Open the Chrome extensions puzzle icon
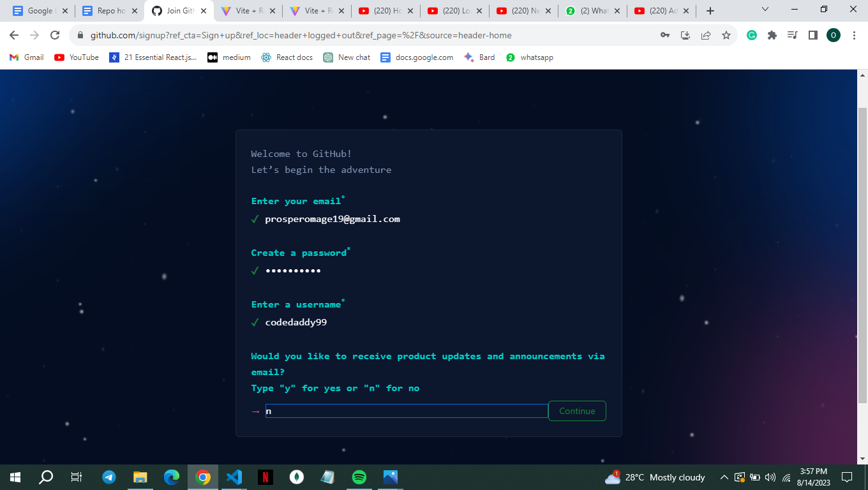Viewport: 868px width, 490px height. (x=772, y=35)
